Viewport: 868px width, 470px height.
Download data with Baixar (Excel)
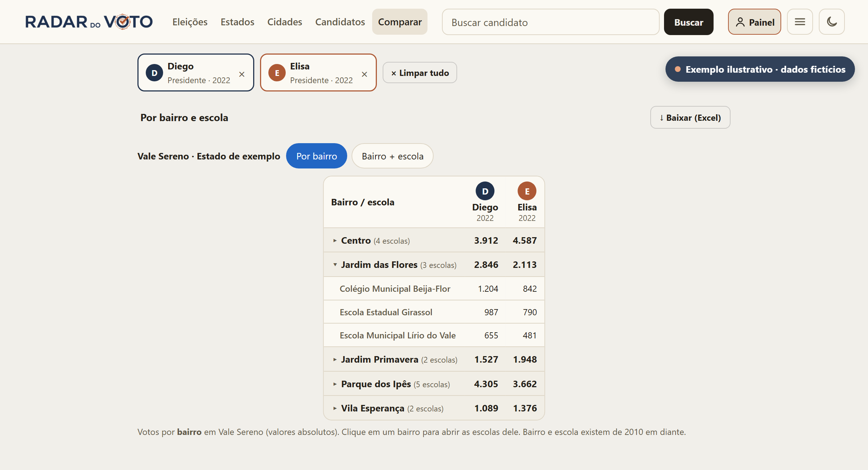click(690, 117)
